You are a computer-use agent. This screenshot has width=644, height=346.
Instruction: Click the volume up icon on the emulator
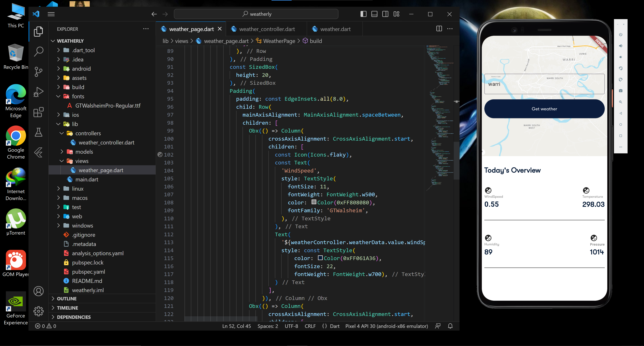coord(621,45)
